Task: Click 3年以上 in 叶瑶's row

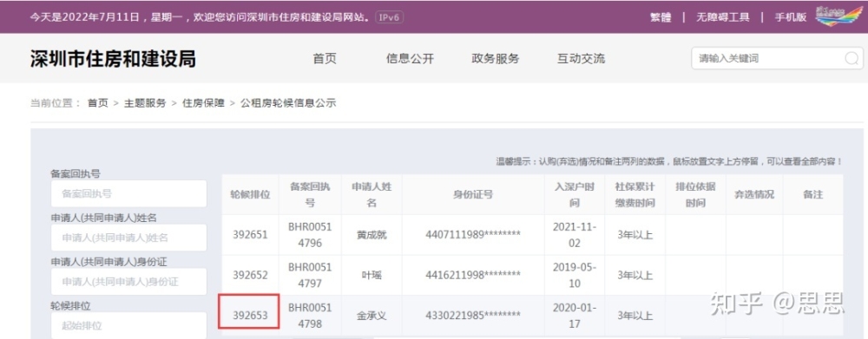Action: click(635, 276)
